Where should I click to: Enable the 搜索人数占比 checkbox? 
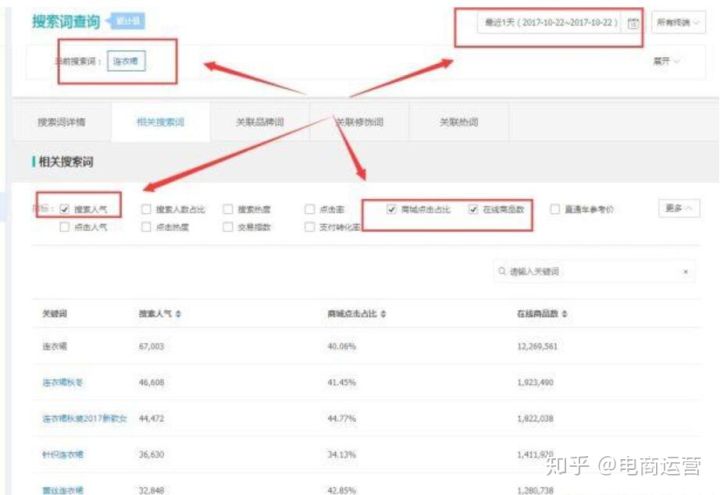tap(146, 209)
